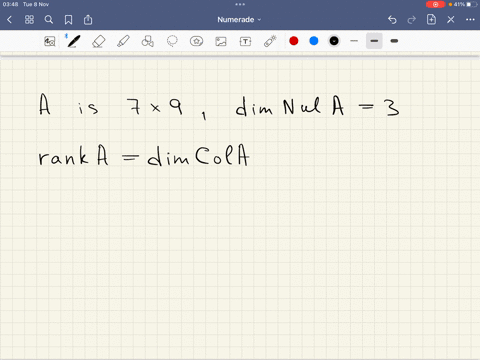Close the editing toolbar with X
The image size is (480, 360).
tap(451, 20)
